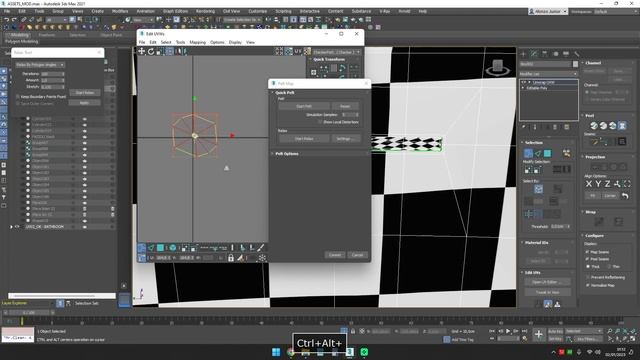The image size is (640, 360).
Task: Select the Thick display radio button
Action: pos(588,267)
